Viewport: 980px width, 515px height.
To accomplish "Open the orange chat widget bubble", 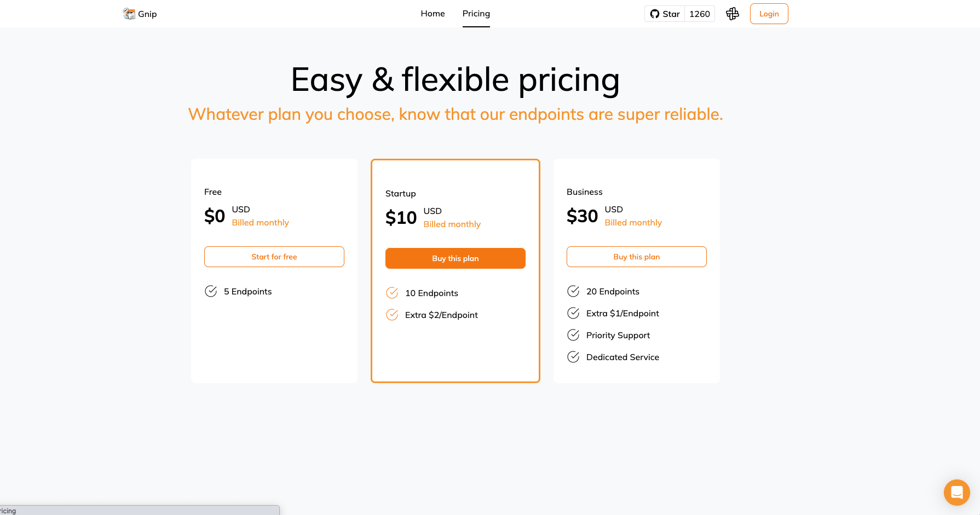I will pos(957,493).
